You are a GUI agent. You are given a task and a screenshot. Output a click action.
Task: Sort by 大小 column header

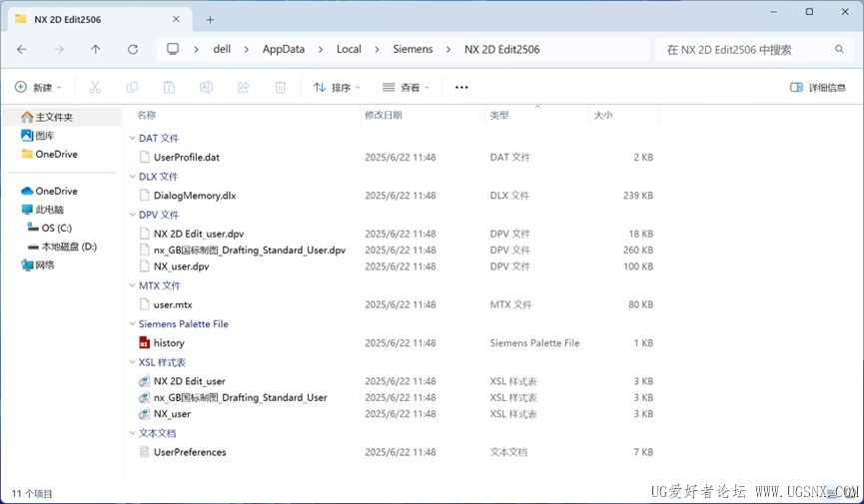(603, 115)
